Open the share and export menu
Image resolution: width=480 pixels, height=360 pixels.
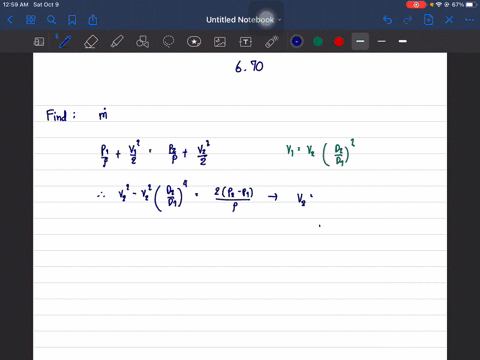pos(93,20)
